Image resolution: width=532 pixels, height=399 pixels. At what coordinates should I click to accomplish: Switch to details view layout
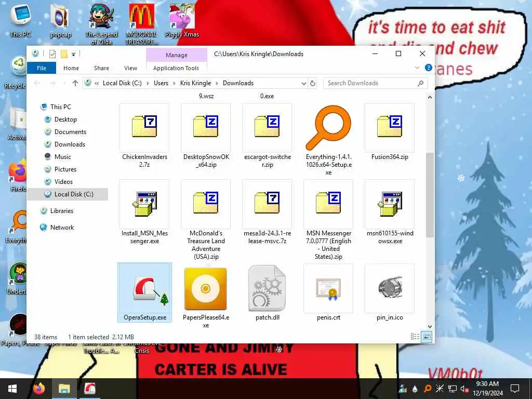tap(415, 337)
